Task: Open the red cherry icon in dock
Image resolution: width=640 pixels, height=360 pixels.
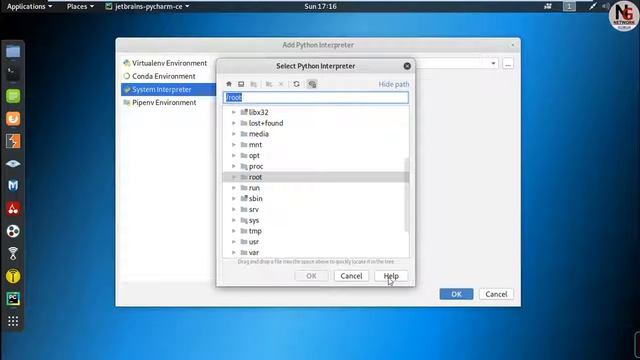Action: pos(13,209)
